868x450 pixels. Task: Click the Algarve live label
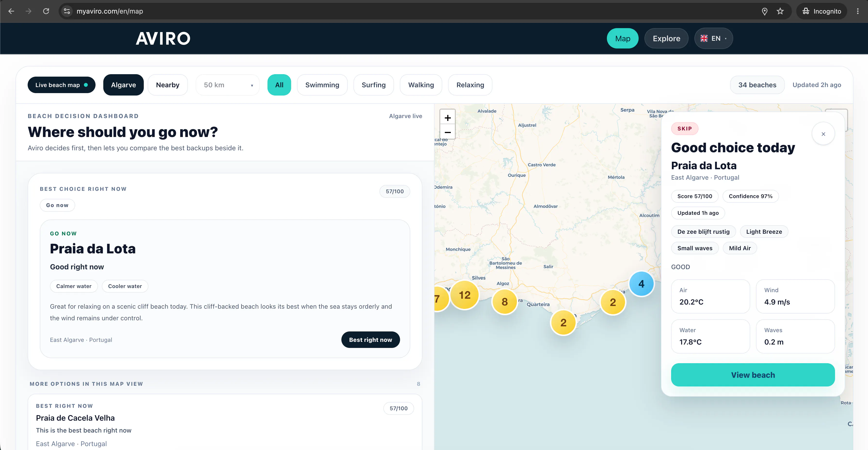[405, 116]
